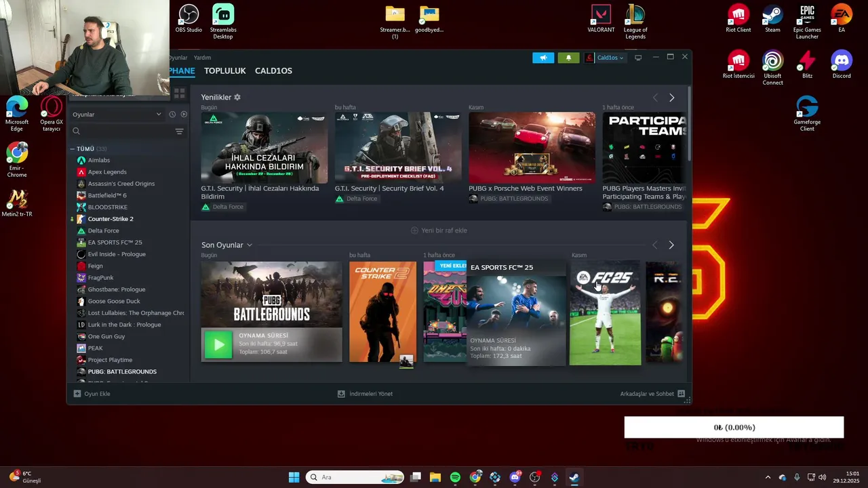
Task: Click Yeni bir raf ekle
Action: (439, 230)
